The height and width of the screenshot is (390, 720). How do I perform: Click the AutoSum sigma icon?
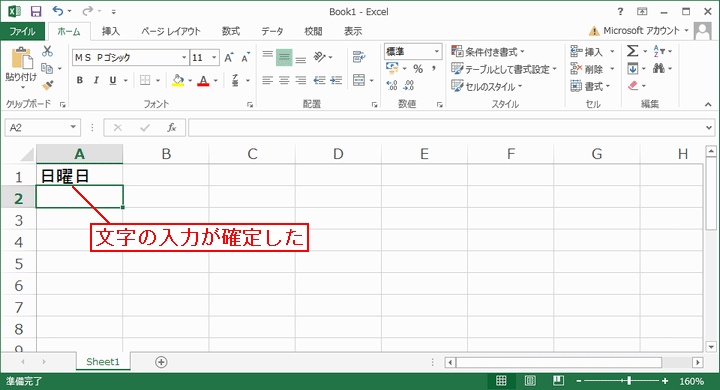click(x=632, y=51)
